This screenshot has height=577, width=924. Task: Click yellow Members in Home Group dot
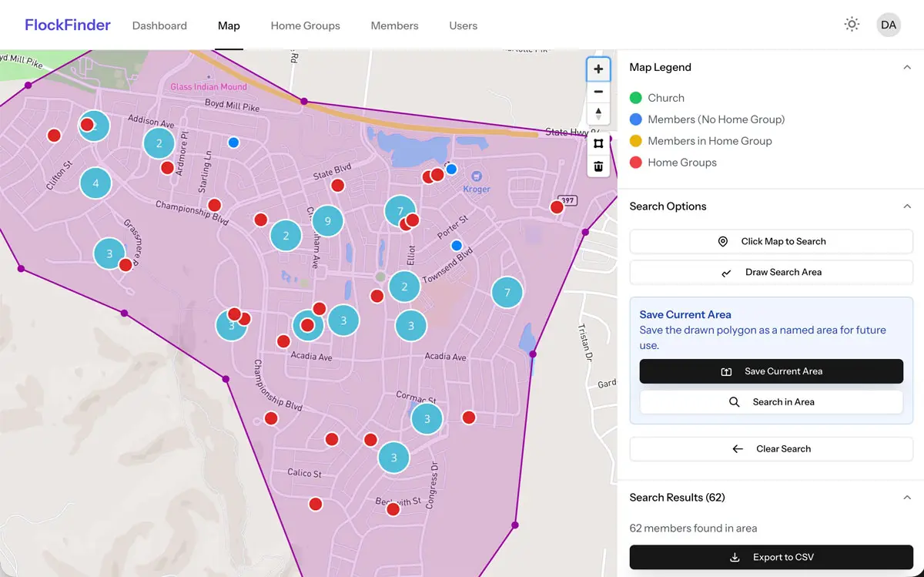(x=635, y=141)
